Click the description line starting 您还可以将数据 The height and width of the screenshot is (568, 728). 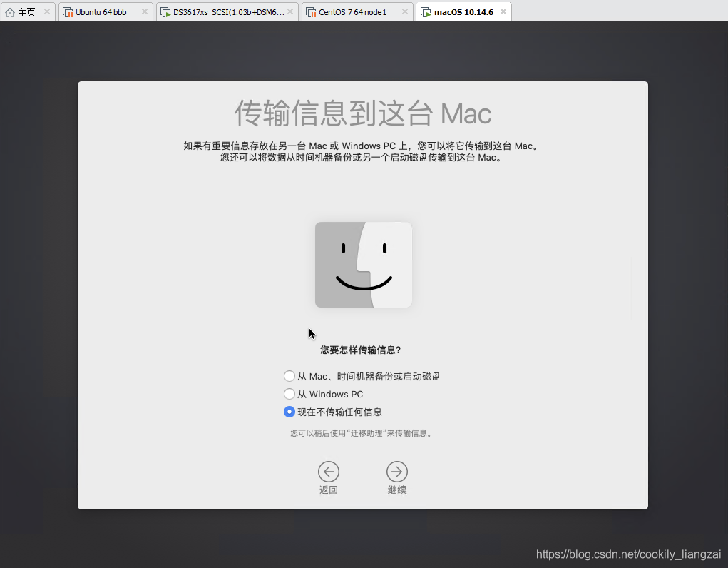(x=362, y=158)
